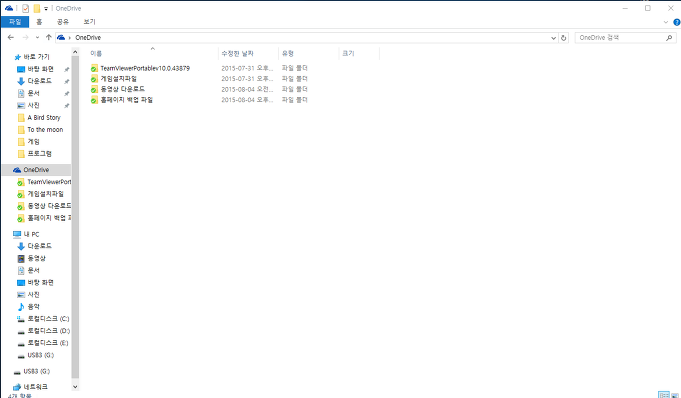Open 게임설치파일 in the sidebar tree

pos(45,194)
